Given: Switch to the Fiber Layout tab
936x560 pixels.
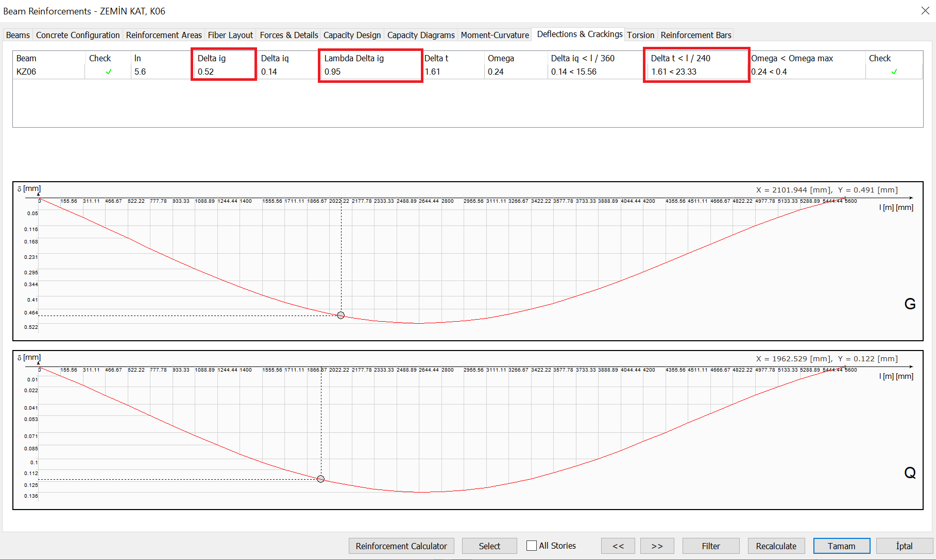Looking at the screenshot, I should (230, 35).
